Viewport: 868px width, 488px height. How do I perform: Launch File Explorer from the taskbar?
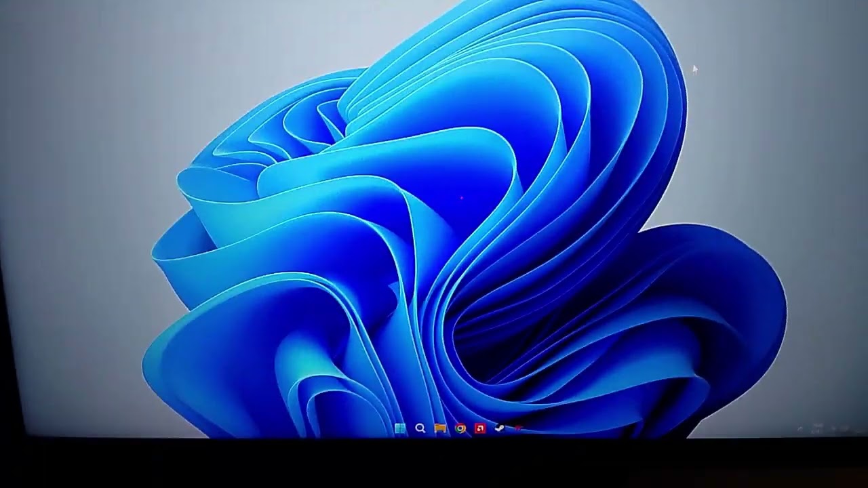tap(440, 428)
